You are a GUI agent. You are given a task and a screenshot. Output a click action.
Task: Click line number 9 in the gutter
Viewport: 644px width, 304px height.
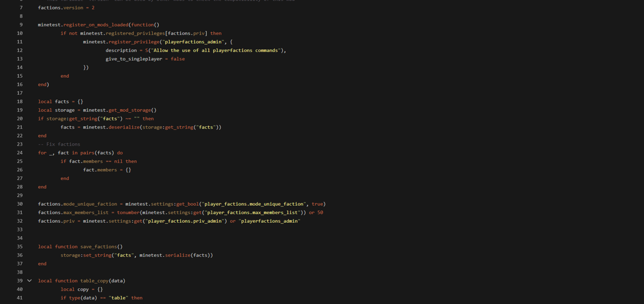[20, 25]
